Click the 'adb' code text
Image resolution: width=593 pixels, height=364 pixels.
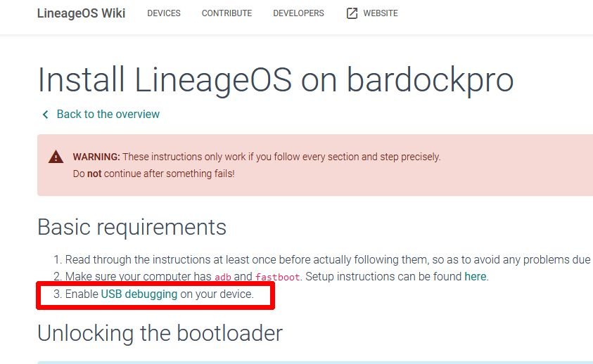[223, 277]
